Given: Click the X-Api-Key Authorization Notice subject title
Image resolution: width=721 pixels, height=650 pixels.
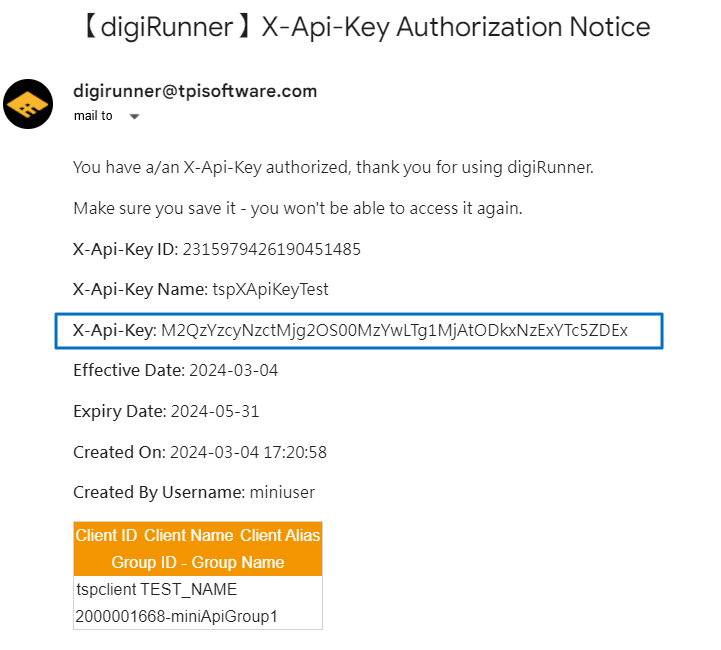Looking at the screenshot, I should [364, 26].
